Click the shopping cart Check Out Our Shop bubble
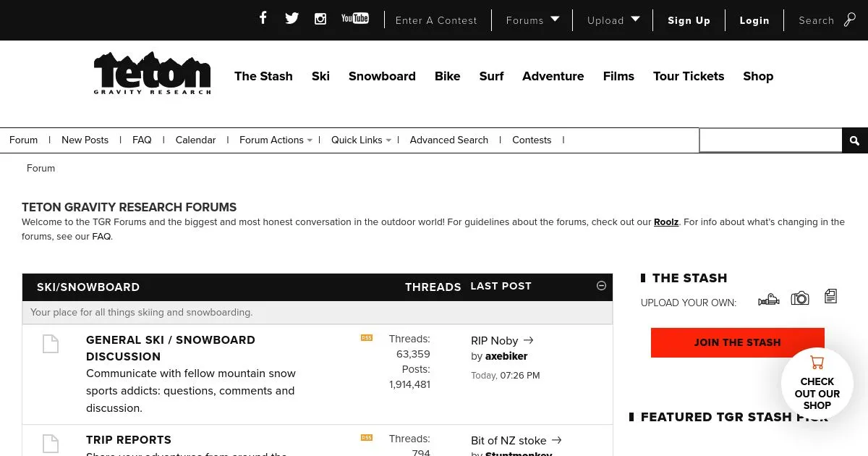The height and width of the screenshot is (456, 868). point(817,383)
